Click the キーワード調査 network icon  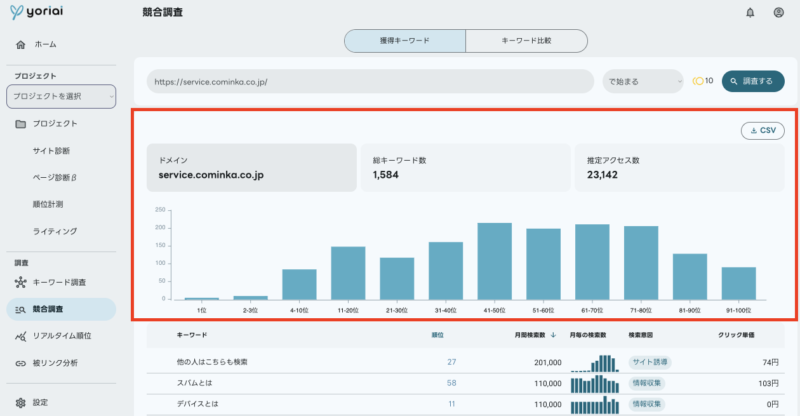[20, 282]
